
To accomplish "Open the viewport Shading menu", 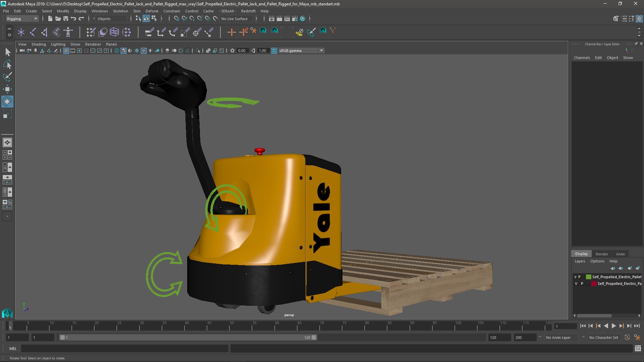I will 39,44.
